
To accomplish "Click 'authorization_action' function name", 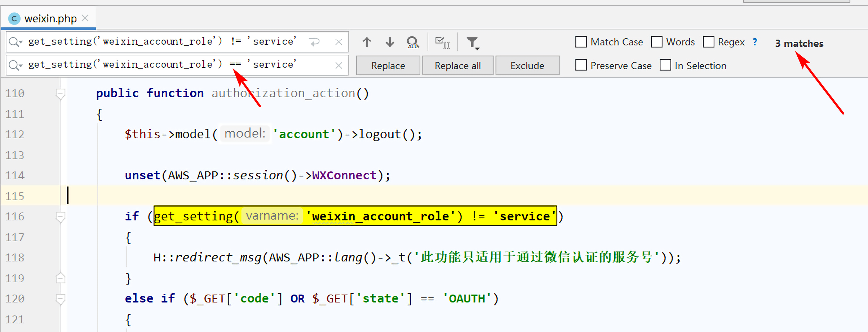I will [x=283, y=93].
